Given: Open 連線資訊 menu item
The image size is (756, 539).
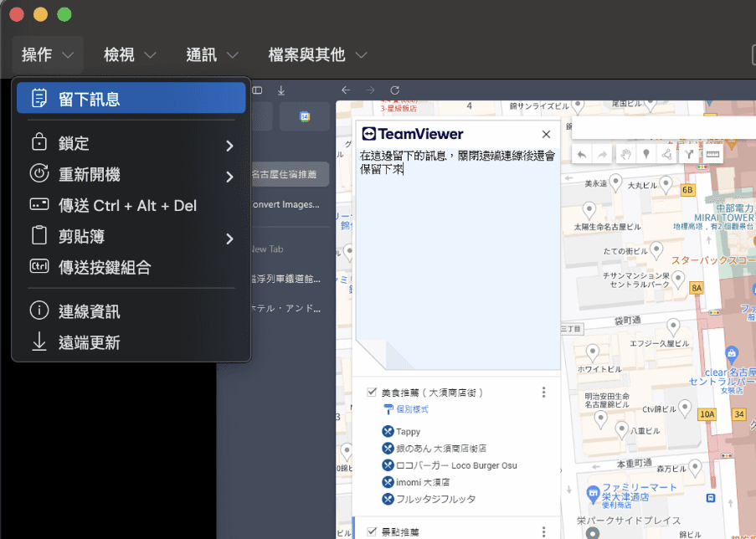Looking at the screenshot, I should pos(131,311).
